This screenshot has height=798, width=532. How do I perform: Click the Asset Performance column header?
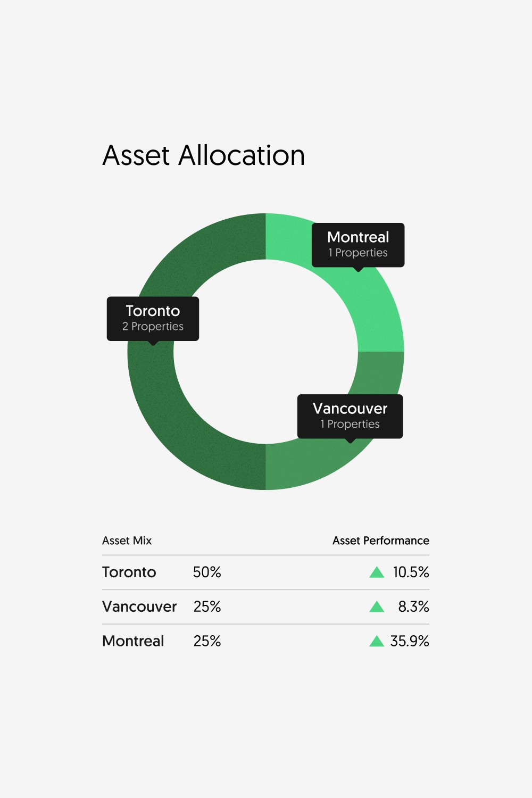pos(381,541)
